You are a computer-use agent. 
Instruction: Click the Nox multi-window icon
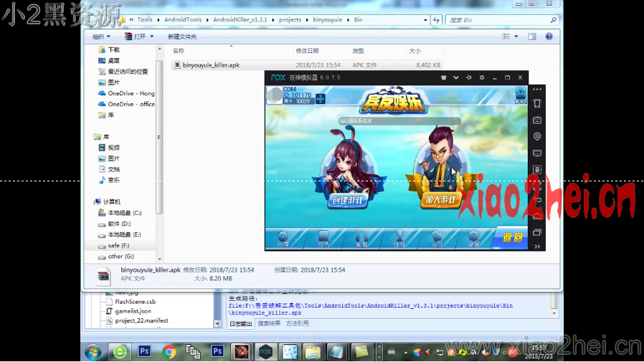tap(537, 232)
